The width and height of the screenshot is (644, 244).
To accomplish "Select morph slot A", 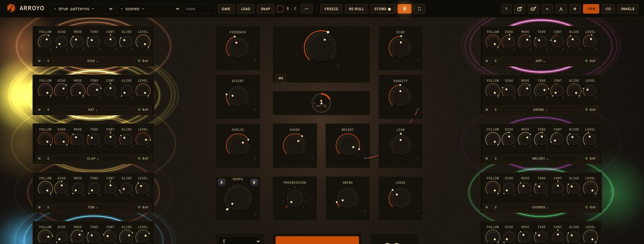I will [x=221, y=182].
